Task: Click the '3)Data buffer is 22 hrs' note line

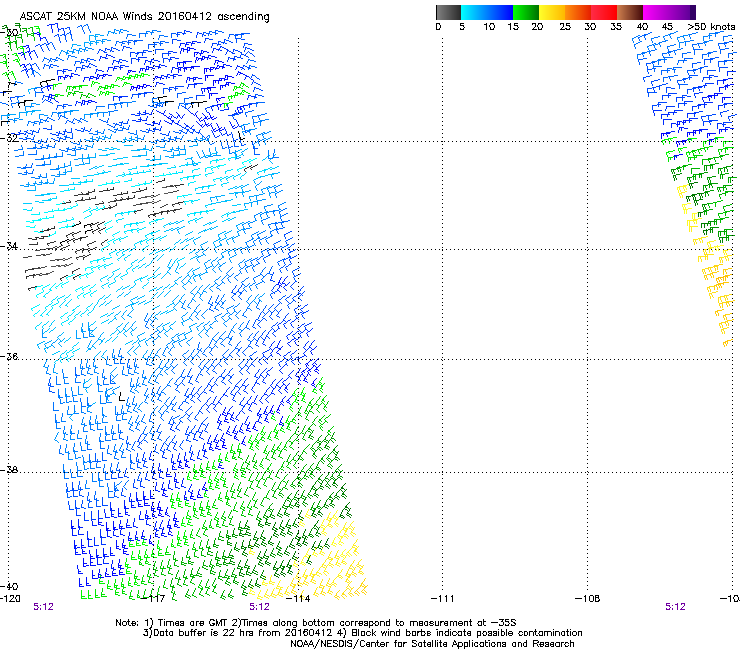Action: 362,633
